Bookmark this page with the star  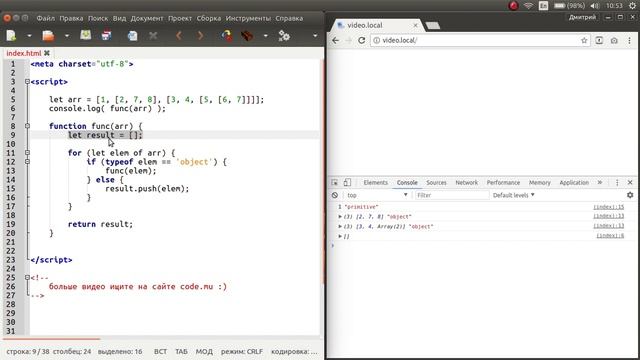coord(584,40)
